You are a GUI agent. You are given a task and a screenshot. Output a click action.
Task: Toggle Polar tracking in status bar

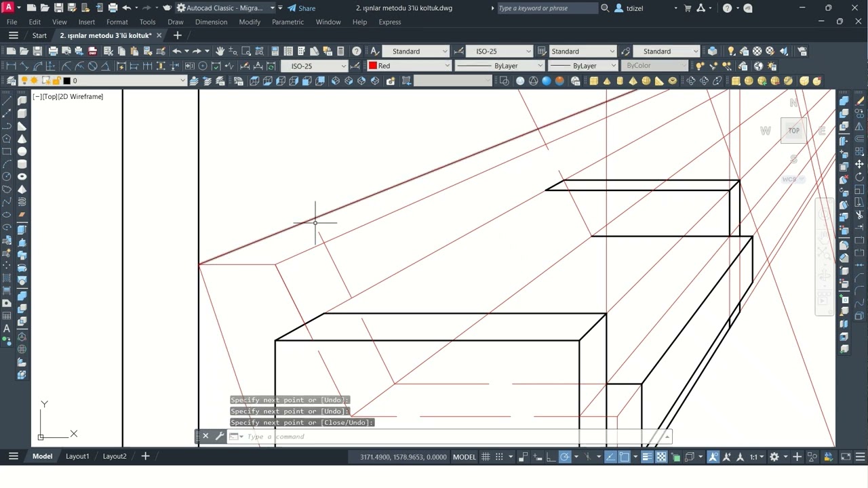564,457
